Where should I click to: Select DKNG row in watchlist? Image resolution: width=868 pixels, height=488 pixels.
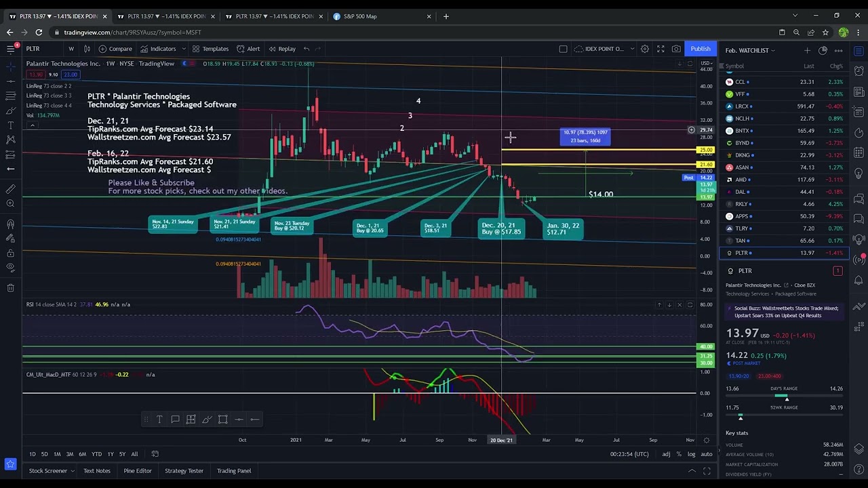click(x=785, y=155)
